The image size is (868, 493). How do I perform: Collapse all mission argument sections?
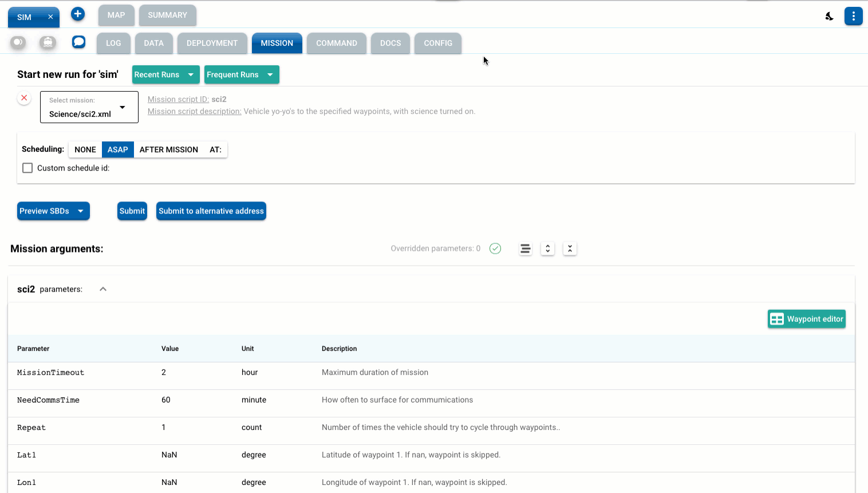pyautogui.click(x=570, y=249)
